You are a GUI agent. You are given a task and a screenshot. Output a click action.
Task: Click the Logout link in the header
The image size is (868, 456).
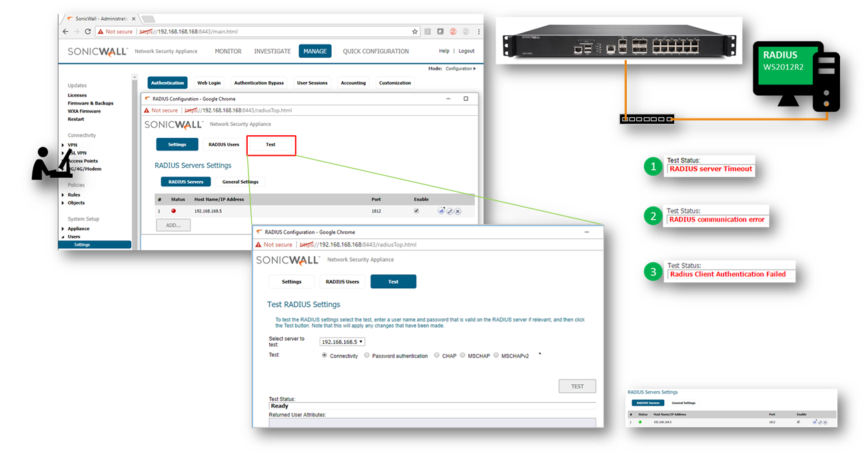pyautogui.click(x=466, y=51)
